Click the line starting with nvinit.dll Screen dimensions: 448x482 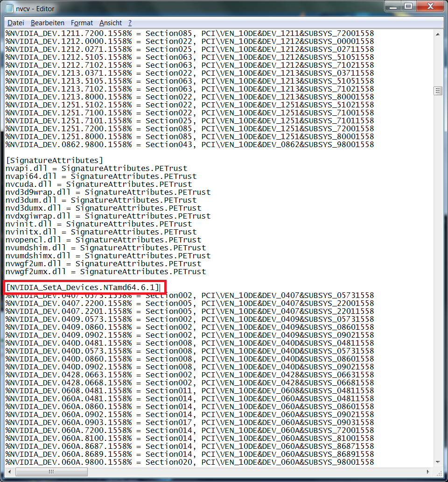click(x=99, y=224)
